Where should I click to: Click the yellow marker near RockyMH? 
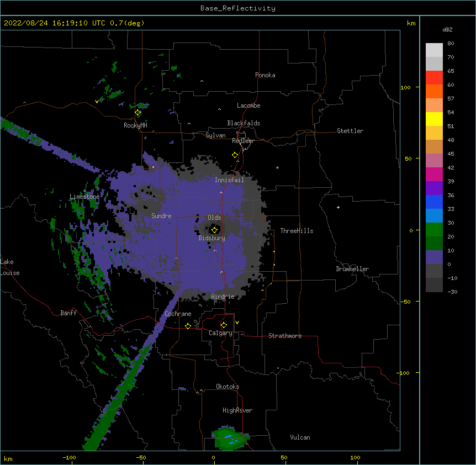click(x=138, y=113)
